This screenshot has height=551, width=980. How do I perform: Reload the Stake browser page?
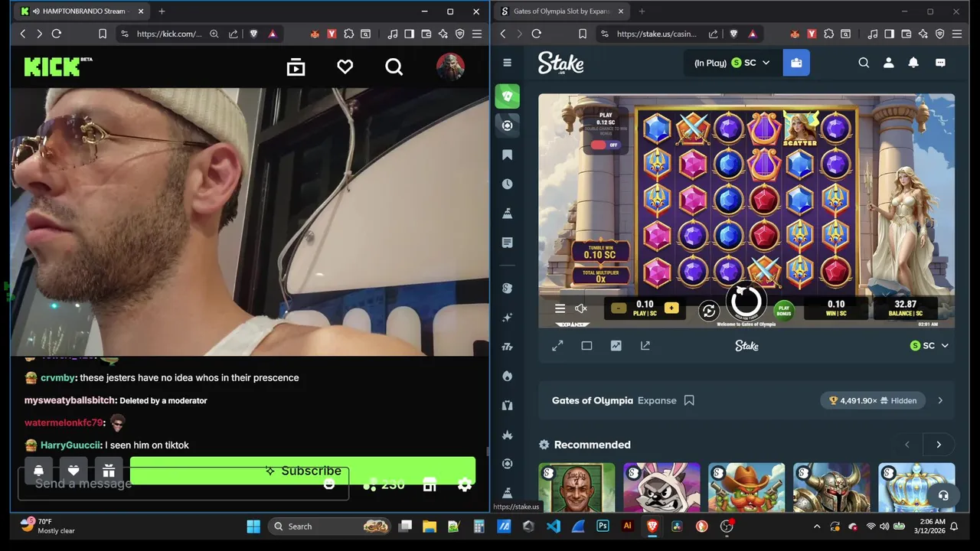(x=536, y=34)
